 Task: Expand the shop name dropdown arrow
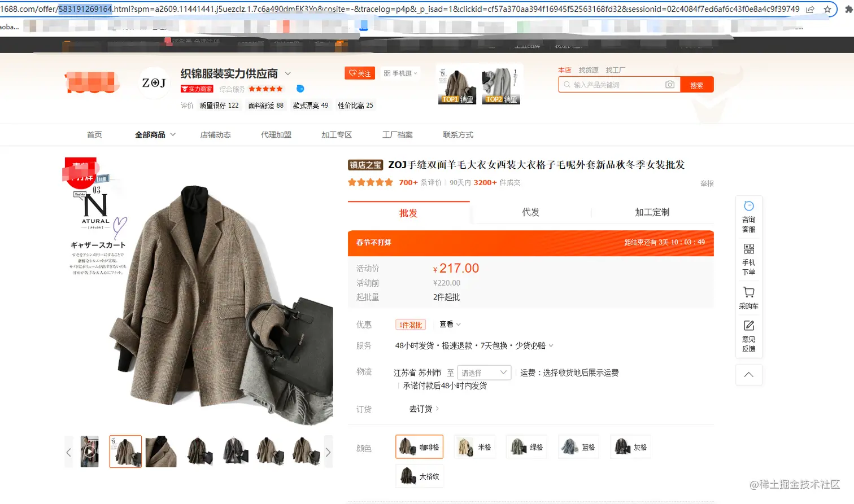tap(288, 74)
